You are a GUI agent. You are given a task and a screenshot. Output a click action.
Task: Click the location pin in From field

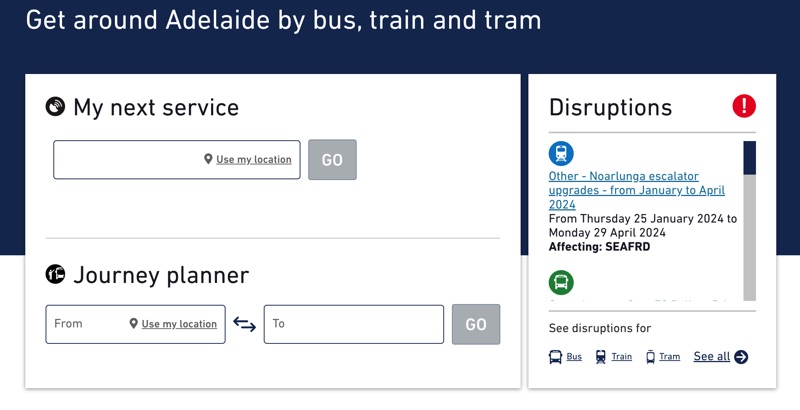tap(133, 324)
